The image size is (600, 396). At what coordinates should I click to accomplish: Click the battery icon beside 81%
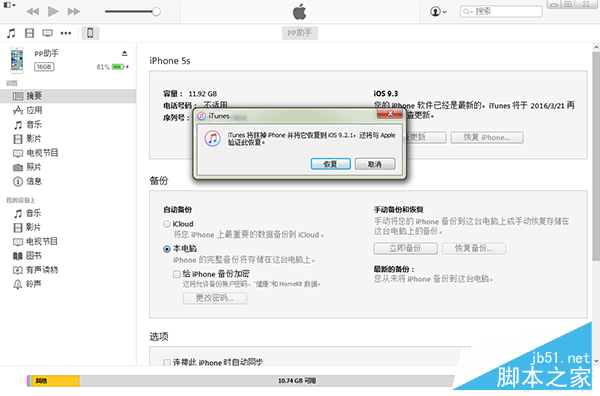click(118, 67)
